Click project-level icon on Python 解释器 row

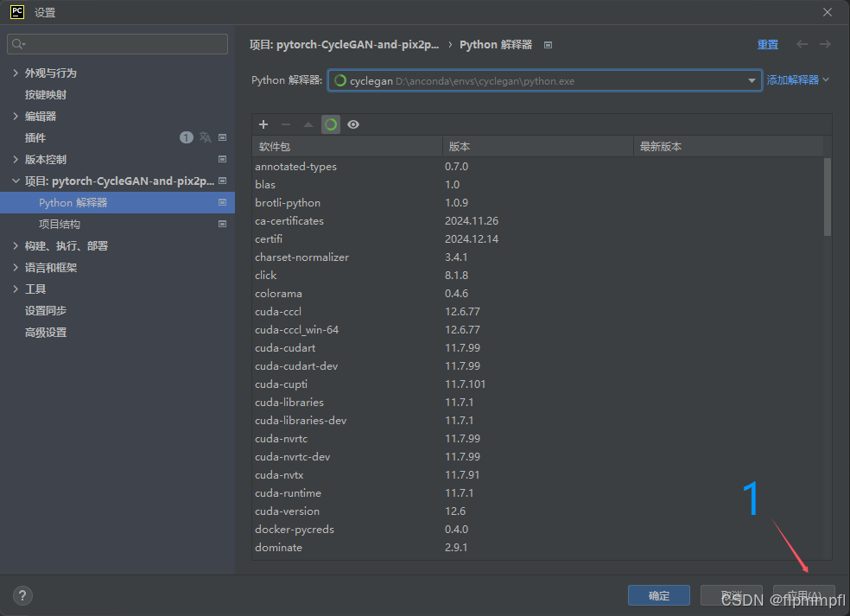click(222, 202)
